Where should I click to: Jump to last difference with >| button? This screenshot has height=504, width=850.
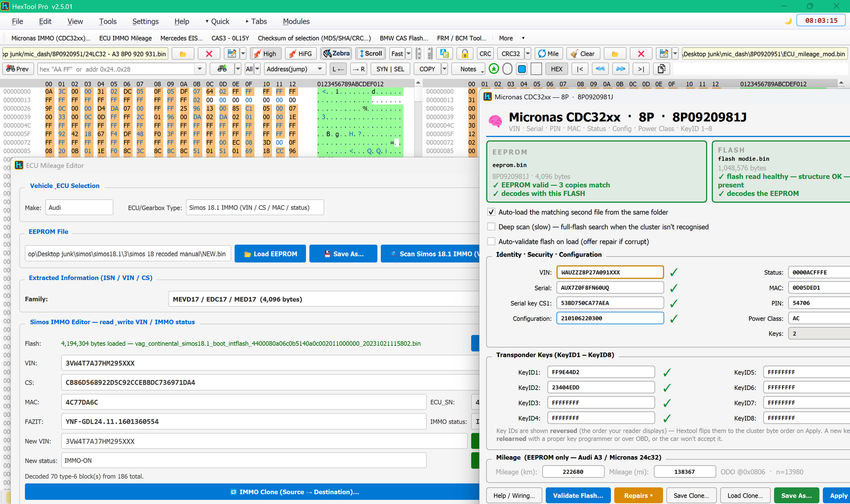click(641, 69)
